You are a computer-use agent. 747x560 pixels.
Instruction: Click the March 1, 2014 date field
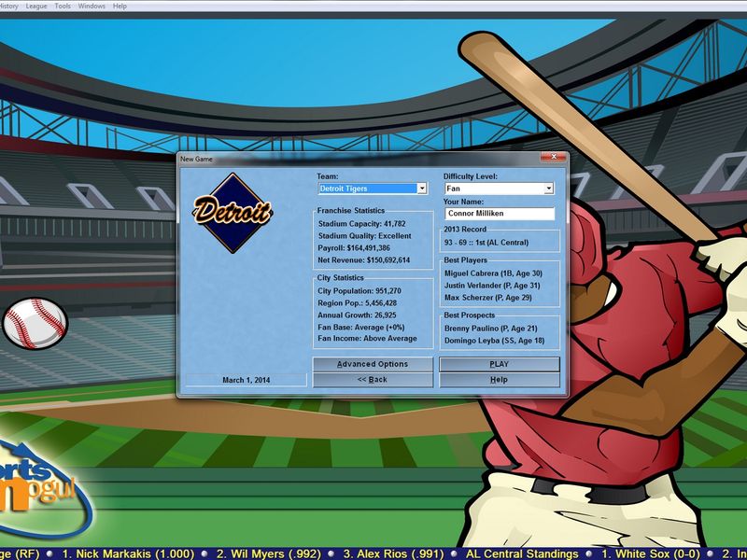[247, 380]
